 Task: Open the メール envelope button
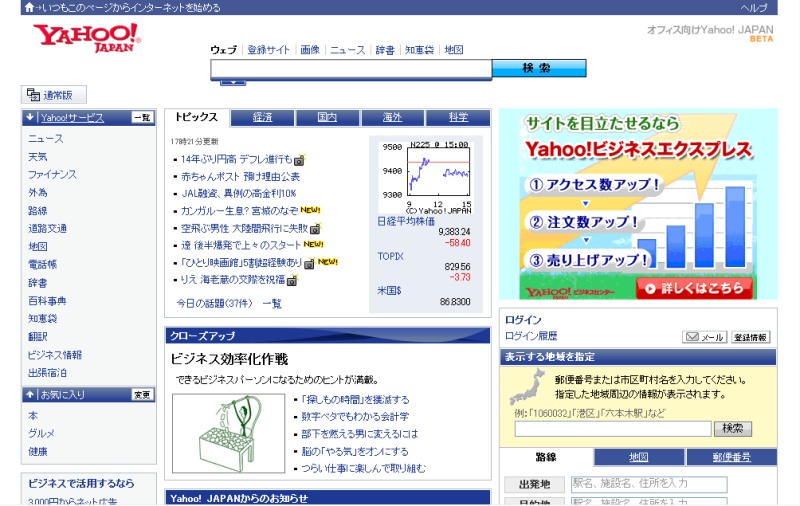pyautogui.click(x=704, y=337)
